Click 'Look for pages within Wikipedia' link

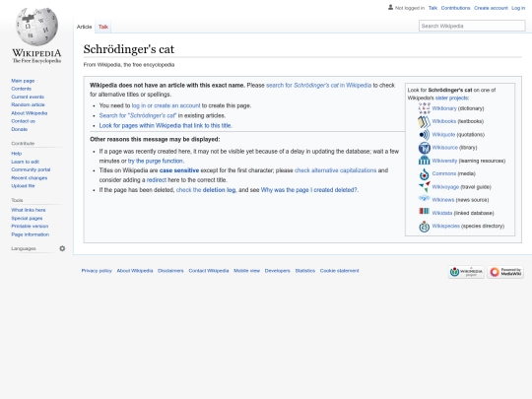pyautogui.click(x=166, y=125)
